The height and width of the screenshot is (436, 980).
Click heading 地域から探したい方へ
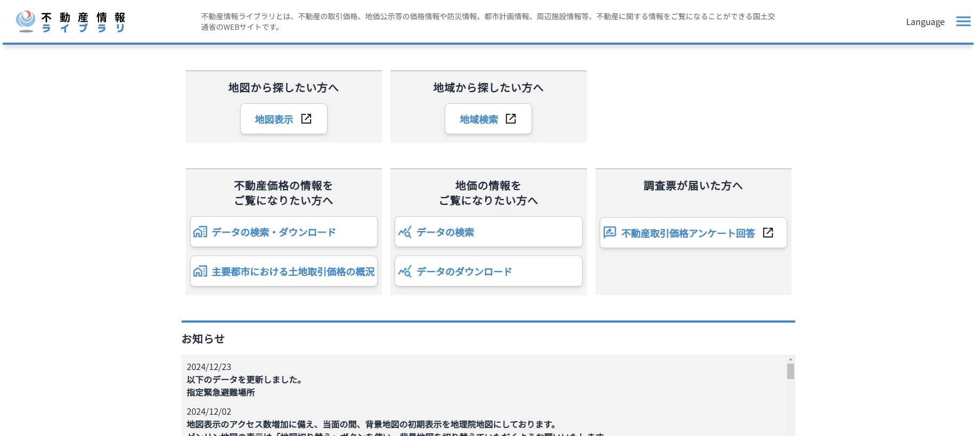488,87
